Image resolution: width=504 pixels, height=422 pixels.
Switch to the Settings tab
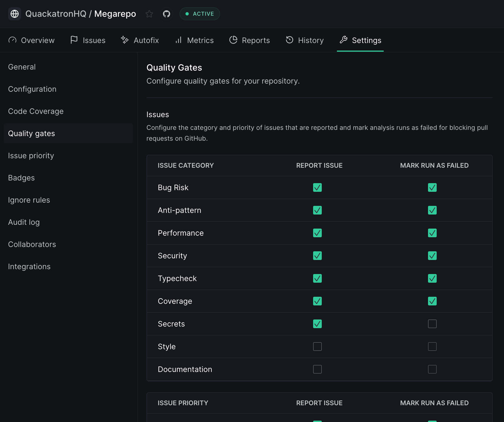click(360, 40)
